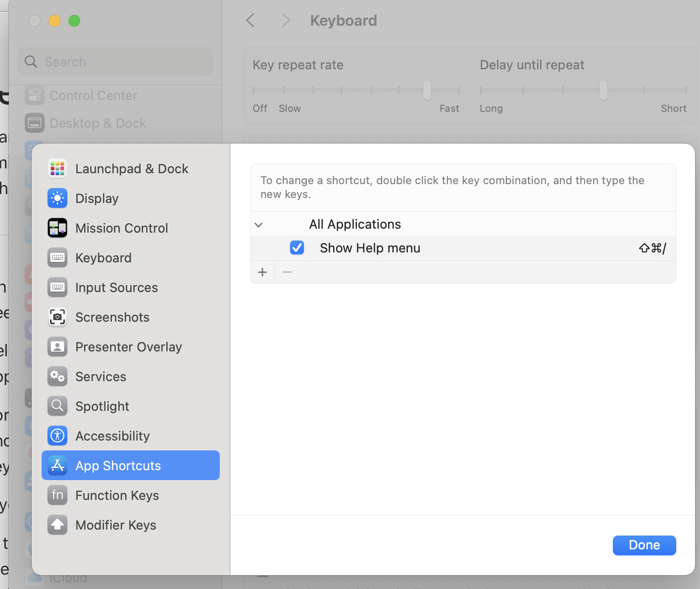
Task: Select the Show Help menu row text
Action: [x=370, y=248]
